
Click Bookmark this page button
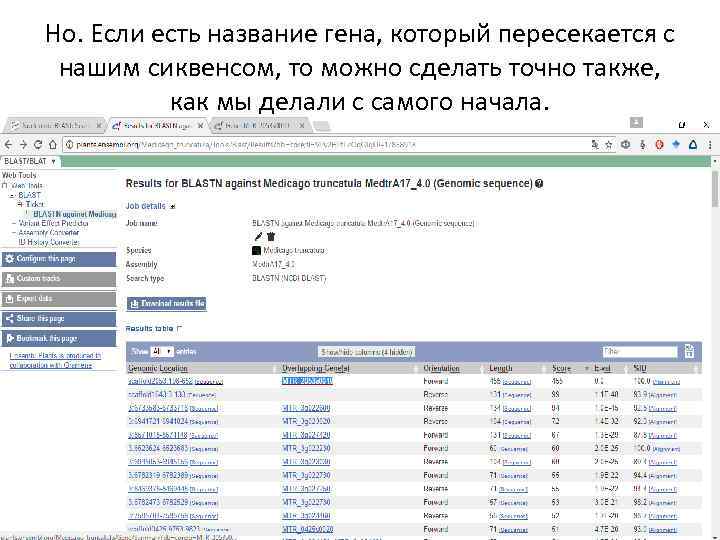click(59, 338)
